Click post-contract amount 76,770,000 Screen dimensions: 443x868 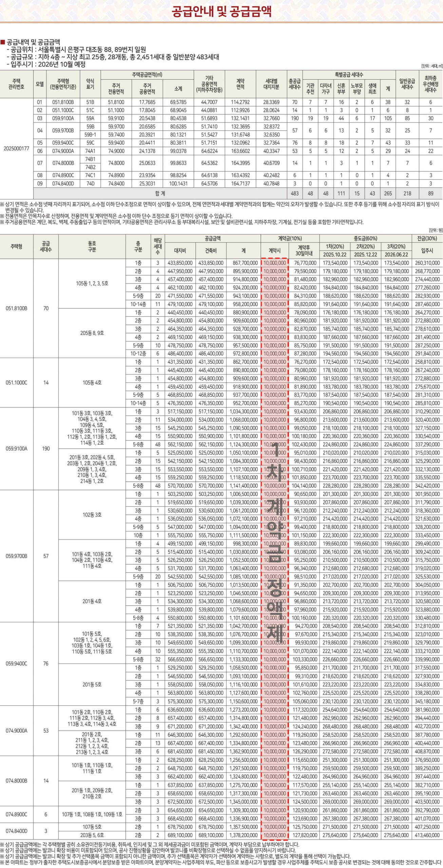tap(305, 263)
